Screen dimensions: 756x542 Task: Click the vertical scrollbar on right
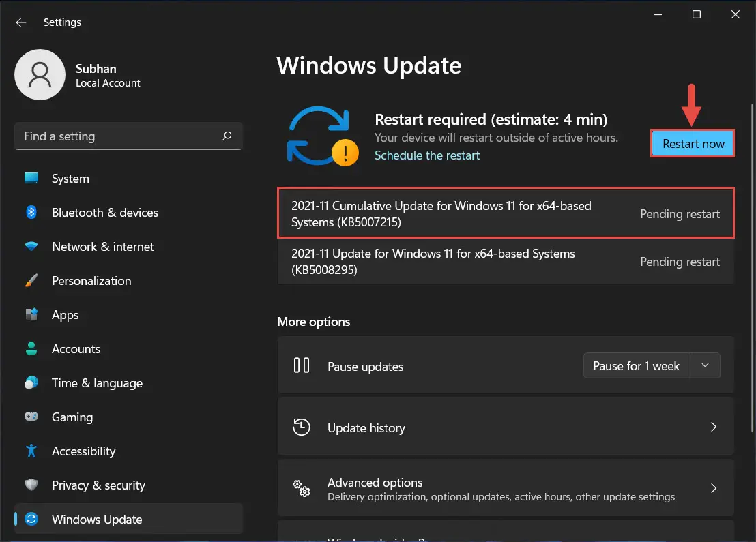(753, 267)
